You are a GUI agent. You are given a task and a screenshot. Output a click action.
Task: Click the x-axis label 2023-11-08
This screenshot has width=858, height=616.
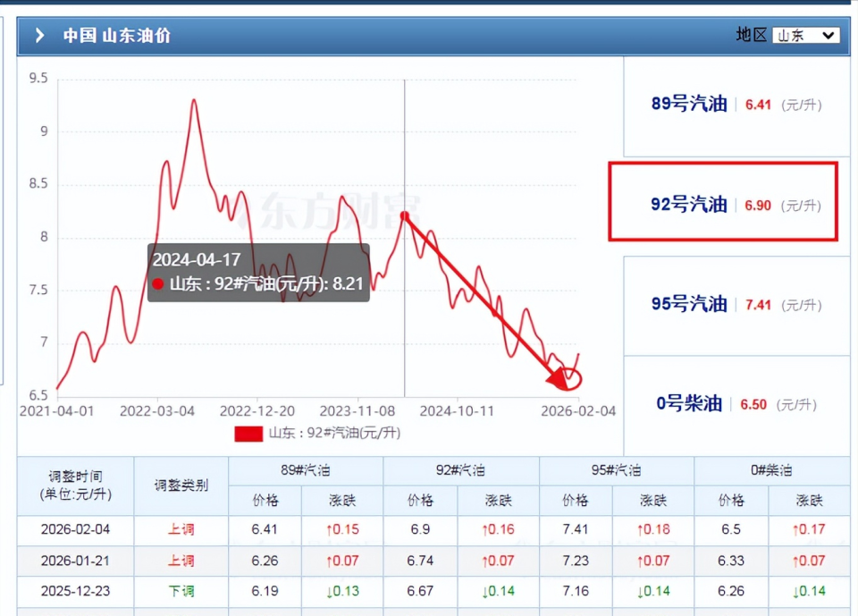tap(357, 410)
